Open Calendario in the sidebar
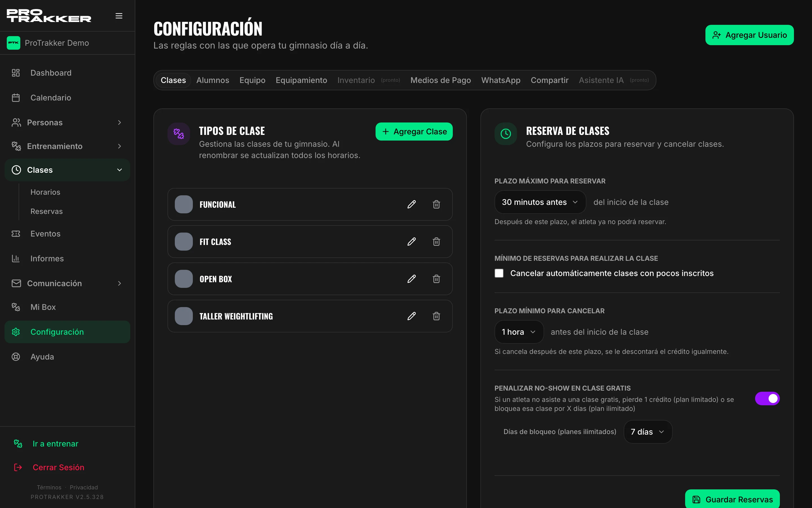Image resolution: width=812 pixels, height=508 pixels. (x=67, y=98)
